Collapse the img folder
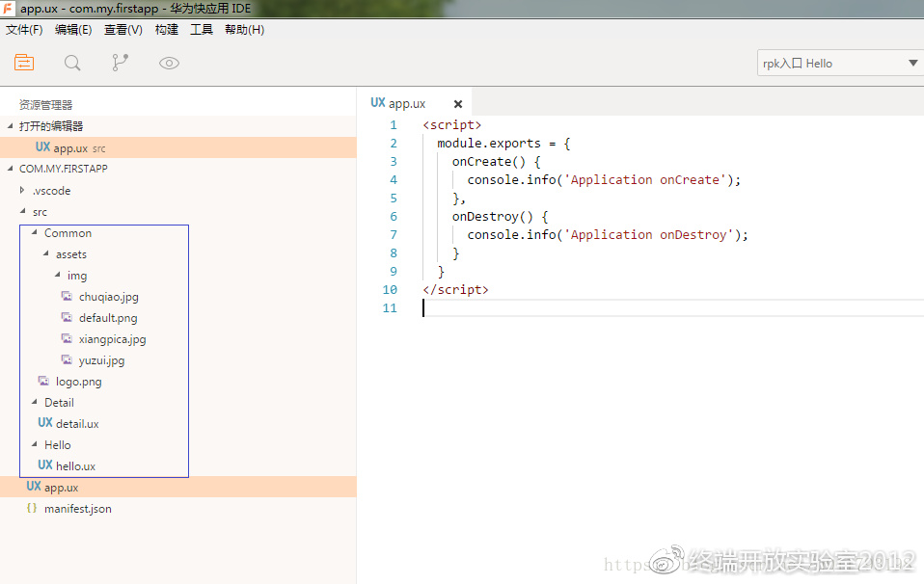 coord(58,275)
